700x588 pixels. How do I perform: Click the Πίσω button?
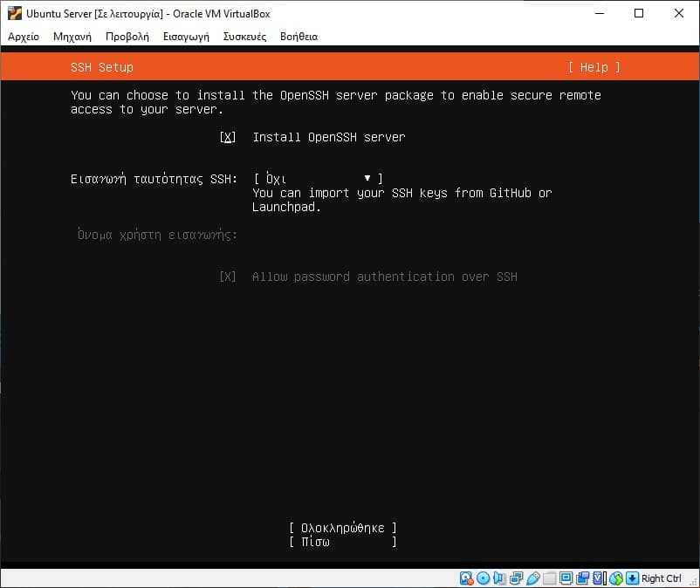point(343,542)
